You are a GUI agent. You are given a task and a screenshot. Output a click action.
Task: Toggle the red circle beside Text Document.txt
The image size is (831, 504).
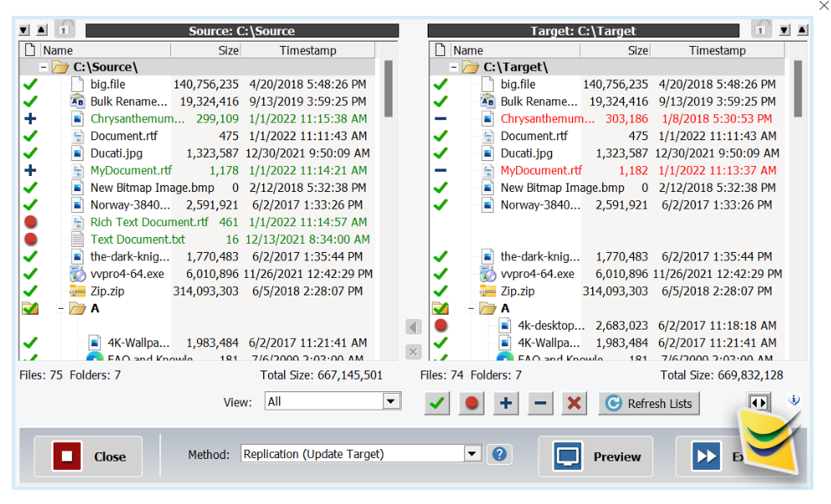(x=30, y=239)
